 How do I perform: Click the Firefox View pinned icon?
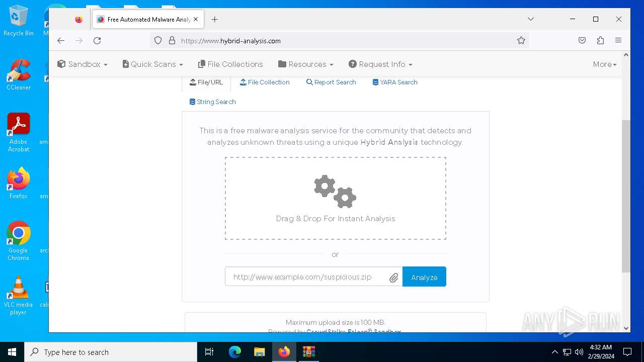pos(78,20)
